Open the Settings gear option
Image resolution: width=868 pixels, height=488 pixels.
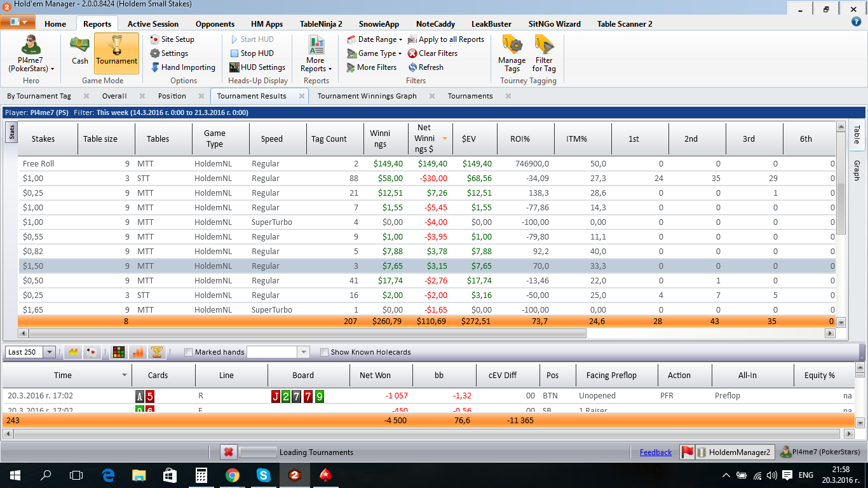[x=168, y=53]
